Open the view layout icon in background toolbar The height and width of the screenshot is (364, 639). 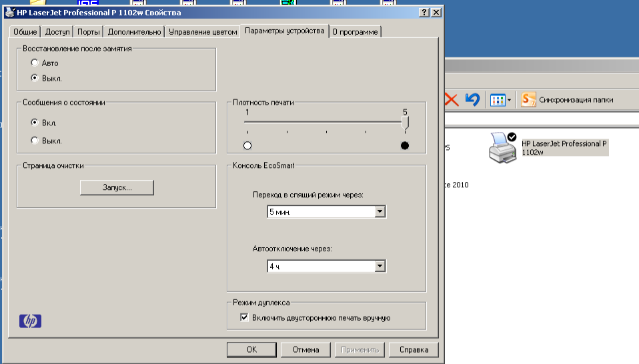[x=498, y=100]
